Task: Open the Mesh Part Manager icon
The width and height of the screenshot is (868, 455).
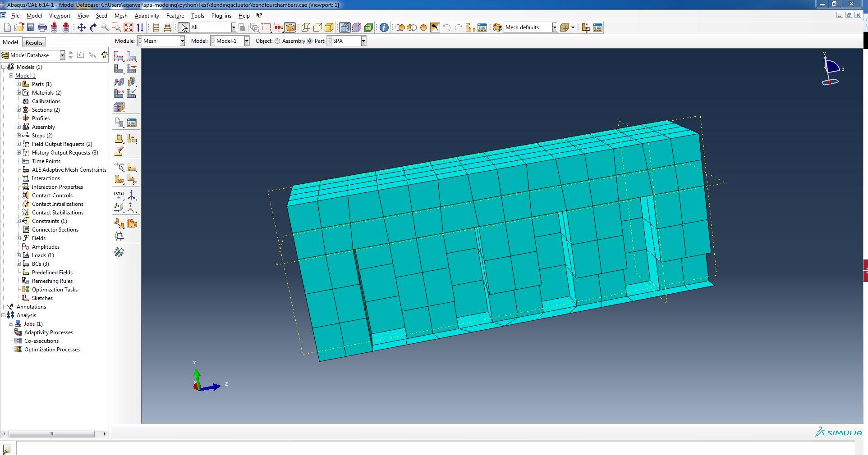Action: [x=132, y=123]
